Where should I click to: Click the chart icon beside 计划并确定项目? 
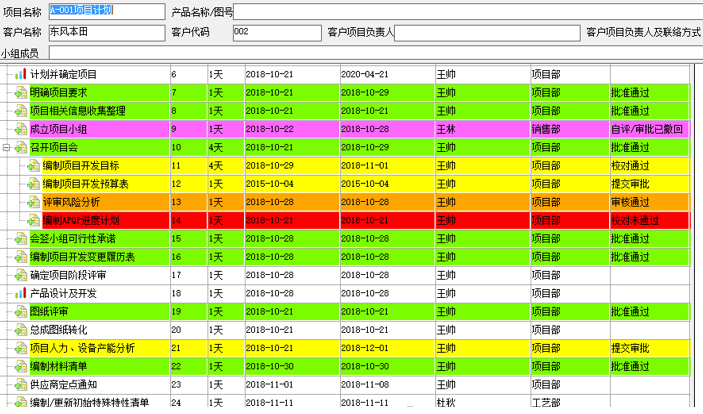(21, 74)
